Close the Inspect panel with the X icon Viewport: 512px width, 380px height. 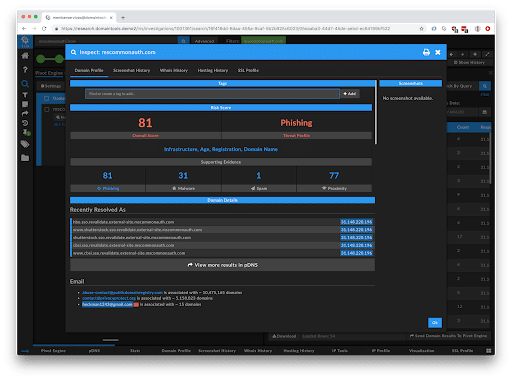[x=438, y=52]
